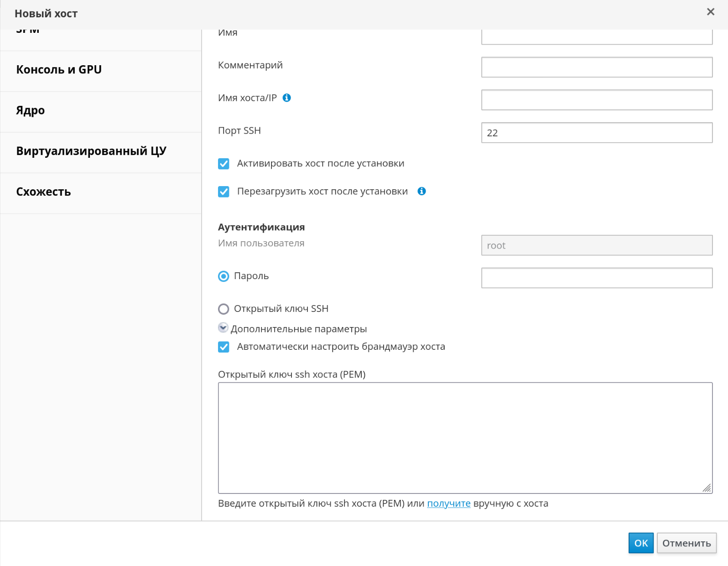The width and height of the screenshot is (728, 566).
Task: Select the Пароль radio button
Action: click(x=224, y=276)
